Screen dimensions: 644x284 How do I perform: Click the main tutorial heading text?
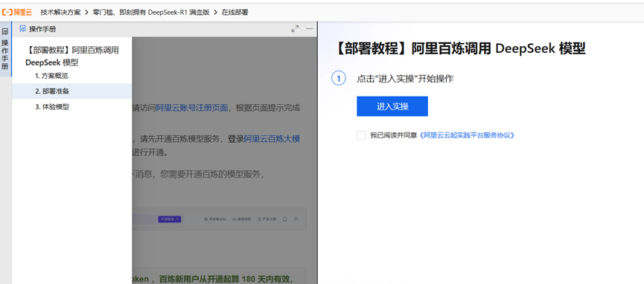459,48
